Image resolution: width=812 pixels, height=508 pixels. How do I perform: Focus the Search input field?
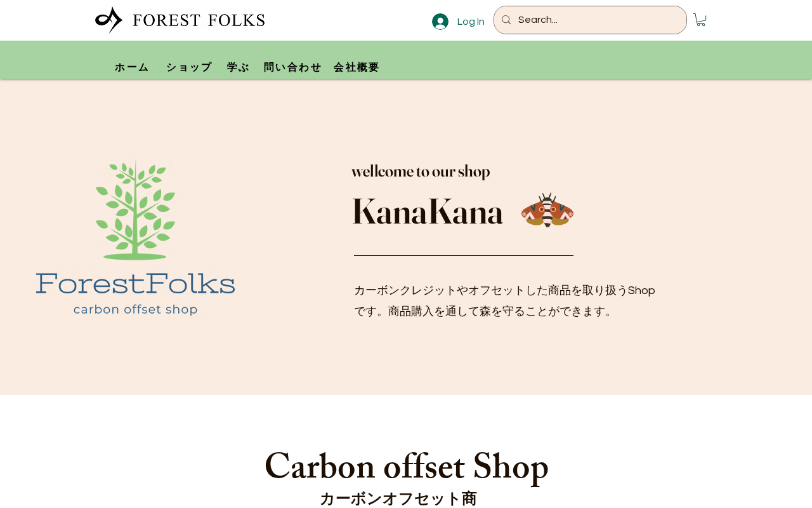(x=599, y=20)
